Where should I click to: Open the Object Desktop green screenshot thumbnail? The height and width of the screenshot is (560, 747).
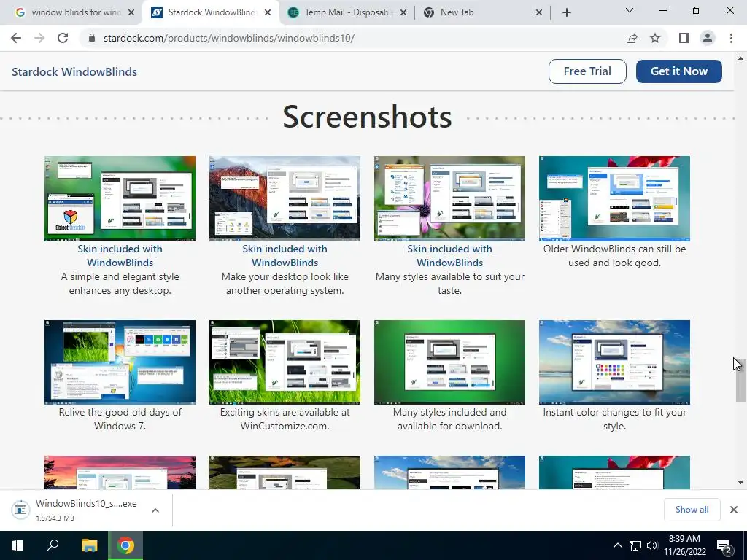120,198
